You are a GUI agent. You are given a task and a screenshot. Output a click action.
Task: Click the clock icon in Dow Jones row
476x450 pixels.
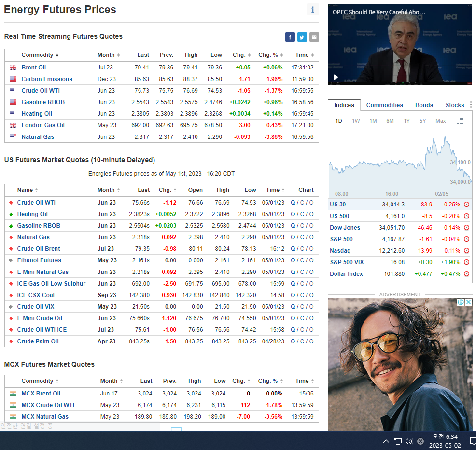coord(467,228)
